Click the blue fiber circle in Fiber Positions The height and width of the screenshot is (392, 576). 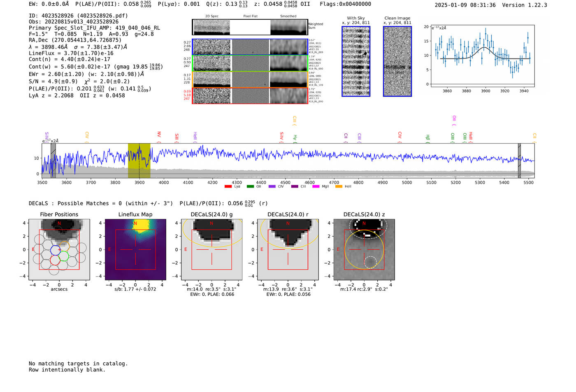[x=55, y=250]
